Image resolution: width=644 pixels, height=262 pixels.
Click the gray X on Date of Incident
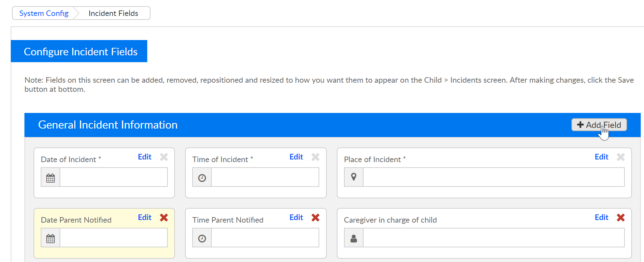click(x=164, y=157)
